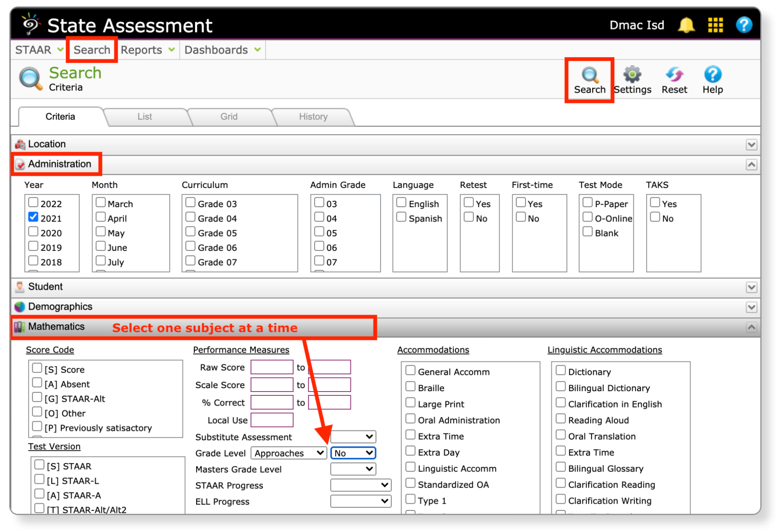The image size is (777, 532).
Task: Enable the Spanish language checkbox
Action: (401, 217)
